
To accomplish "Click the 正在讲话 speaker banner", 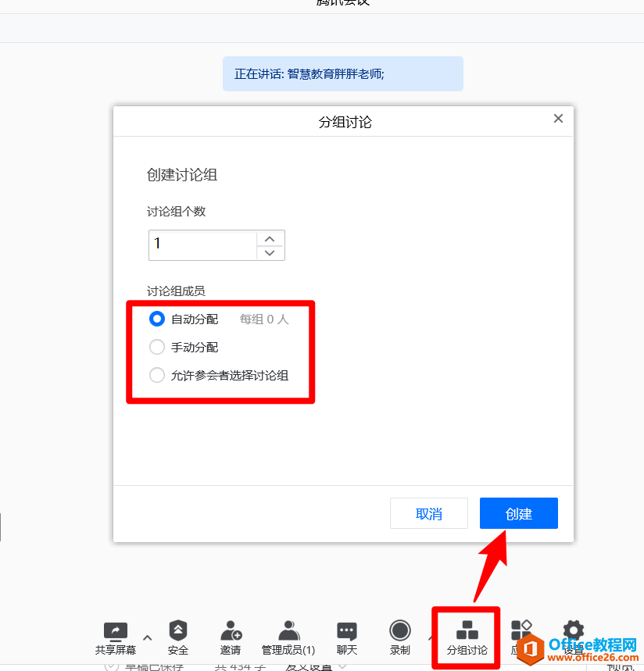I will [x=343, y=73].
